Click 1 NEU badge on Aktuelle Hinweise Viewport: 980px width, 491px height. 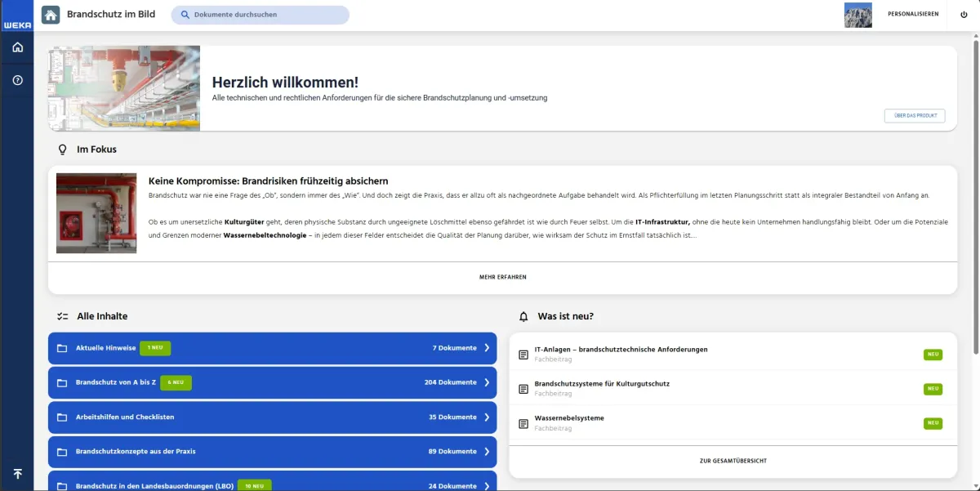coord(155,348)
